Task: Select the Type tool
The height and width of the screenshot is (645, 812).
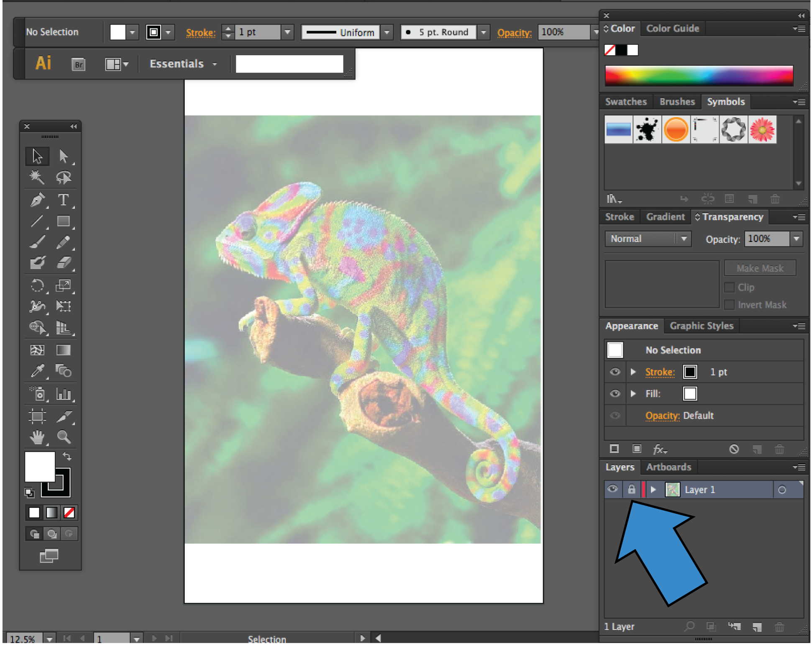Action: pos(63,200)
